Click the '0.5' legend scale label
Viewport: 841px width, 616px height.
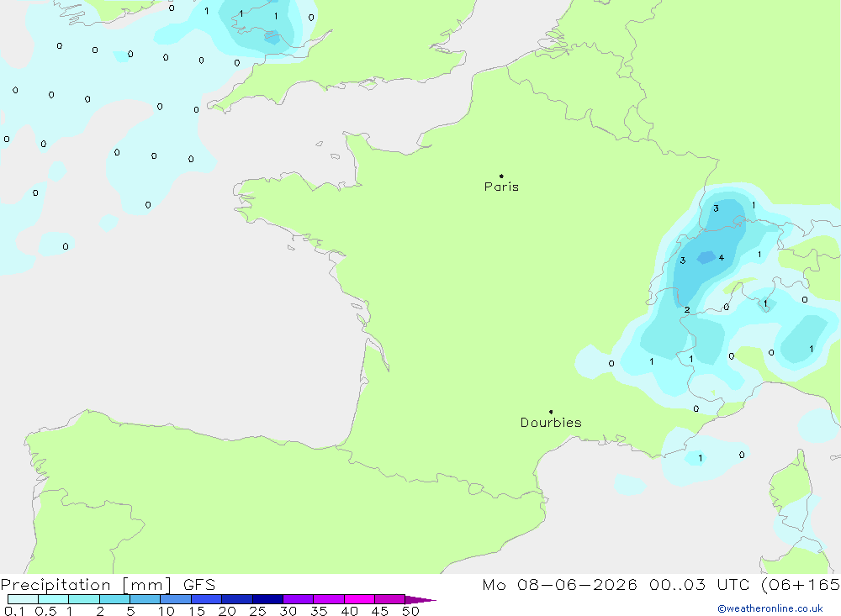click(x=45, y=611)
